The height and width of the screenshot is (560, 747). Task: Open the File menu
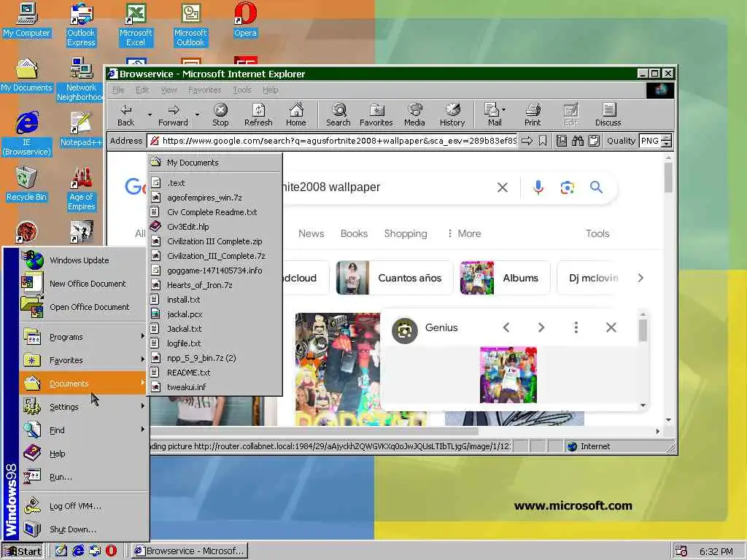click(x=118, y=90)
